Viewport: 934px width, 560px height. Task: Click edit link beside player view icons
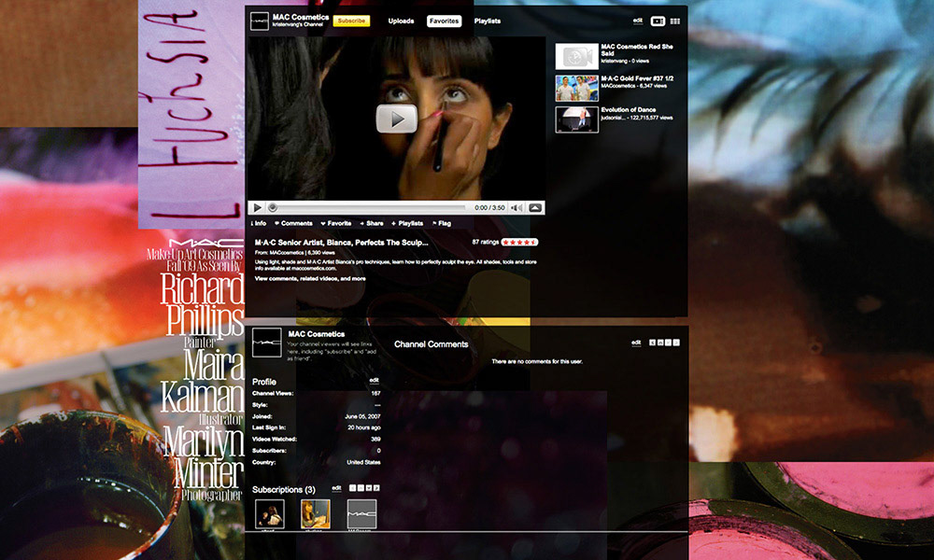pyautogui.click(x=638, y=21)
